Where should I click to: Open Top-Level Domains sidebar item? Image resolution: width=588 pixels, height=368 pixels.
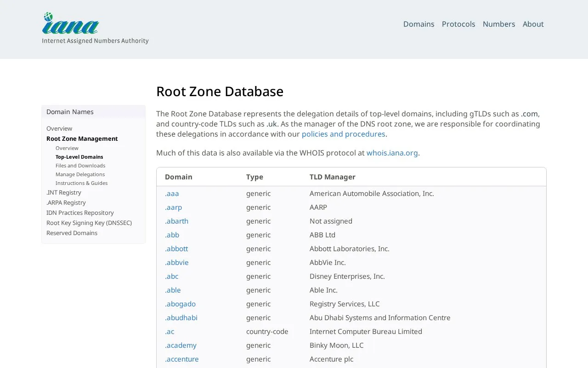click(79, 157)
